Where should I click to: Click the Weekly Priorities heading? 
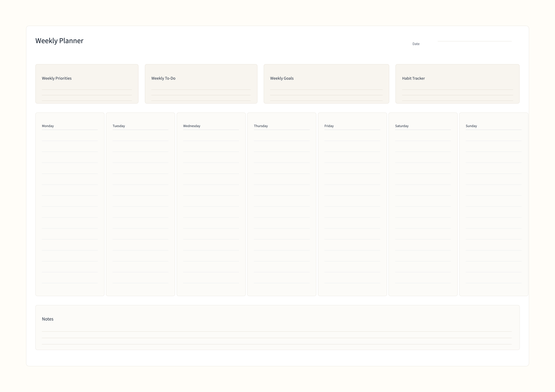tap(57, 78)
